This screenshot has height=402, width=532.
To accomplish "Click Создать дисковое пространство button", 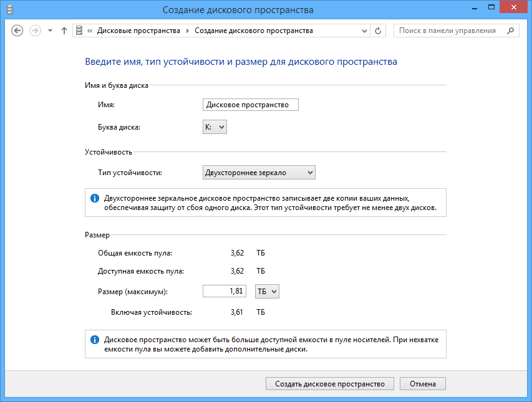I will (x=329, y=383).
